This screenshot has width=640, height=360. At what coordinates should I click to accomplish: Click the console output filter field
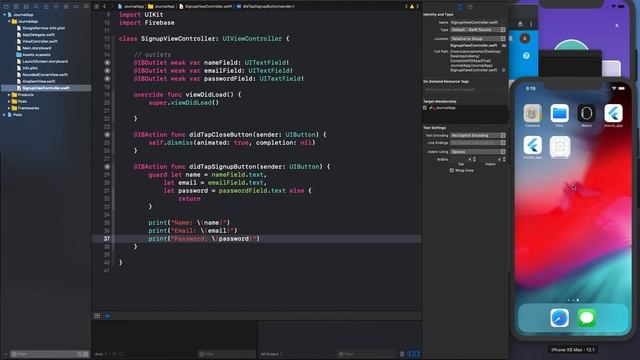click(366, 354)
